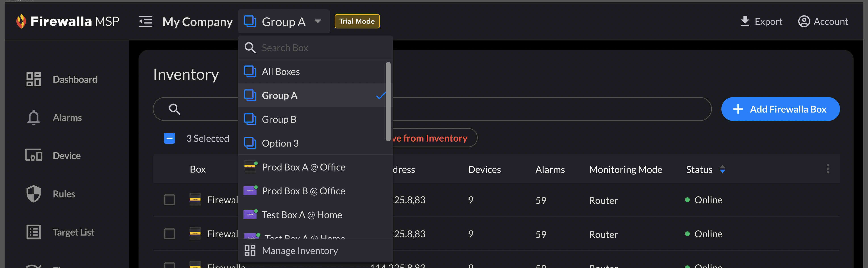The height and width of the screenshot is (268, 868).
Task: Click the plus icon on Add Firewalla Box
Action: coord(738,109)
